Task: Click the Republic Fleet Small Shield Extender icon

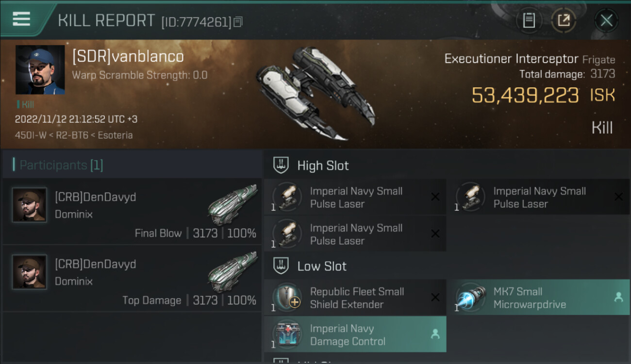Action: (x=287, y=297)
